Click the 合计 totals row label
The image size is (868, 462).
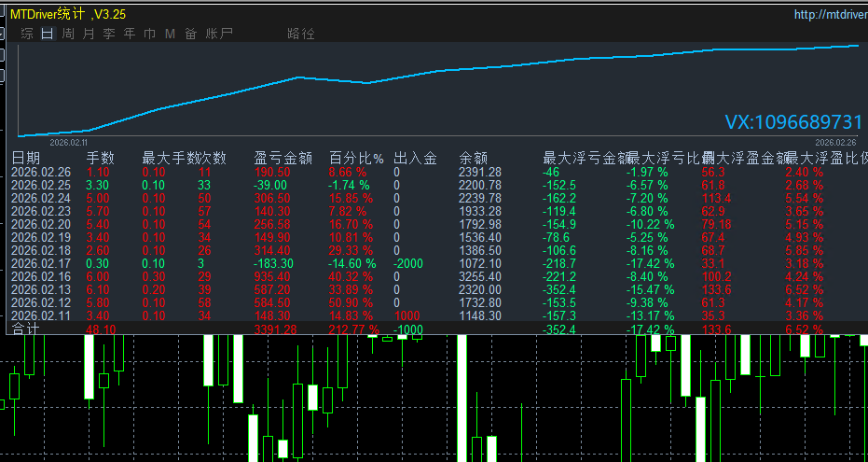[25, 329]
